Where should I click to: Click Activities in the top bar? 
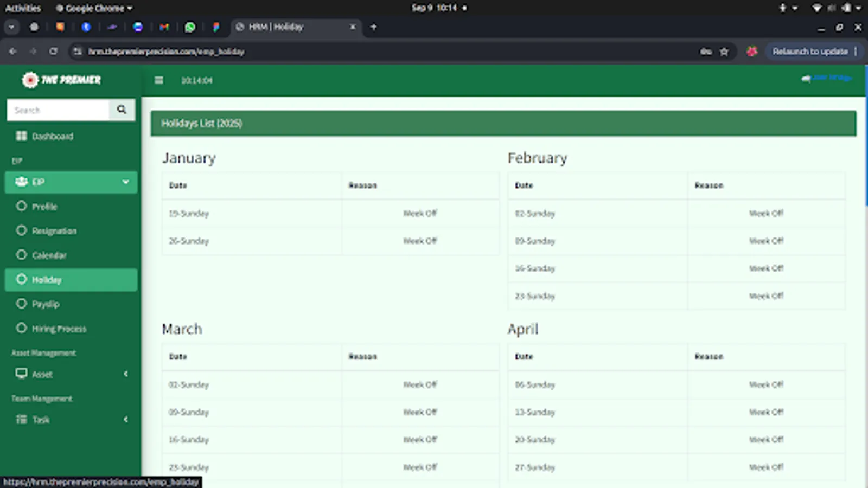tap(23, 8)
